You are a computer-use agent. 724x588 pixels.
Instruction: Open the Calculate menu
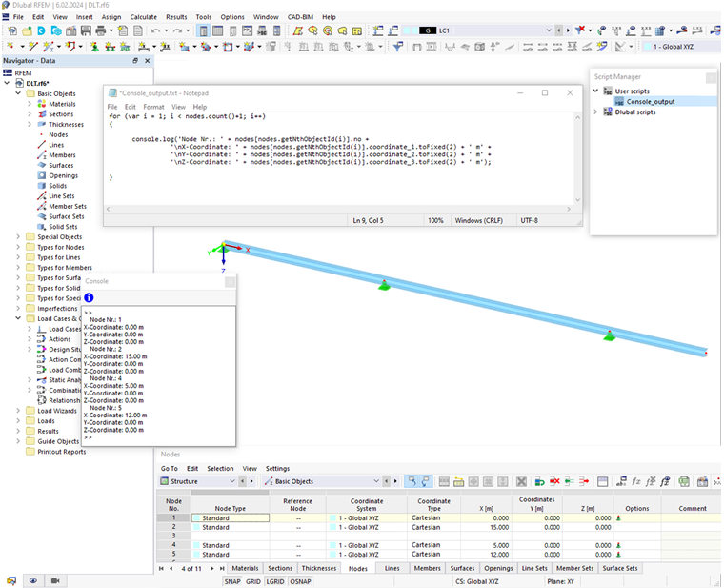[x=143, y=17]
